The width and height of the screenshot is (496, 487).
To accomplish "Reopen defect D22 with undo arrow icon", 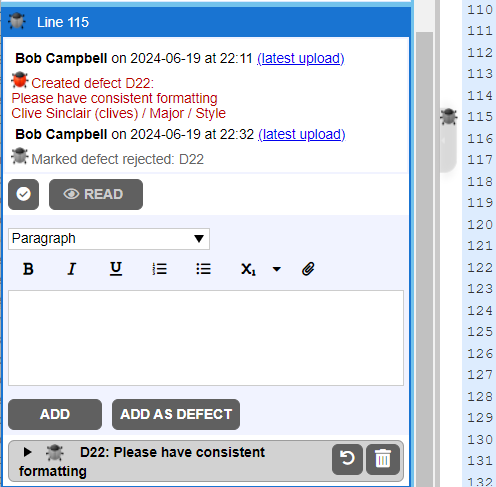I will [x=347, y=459].
